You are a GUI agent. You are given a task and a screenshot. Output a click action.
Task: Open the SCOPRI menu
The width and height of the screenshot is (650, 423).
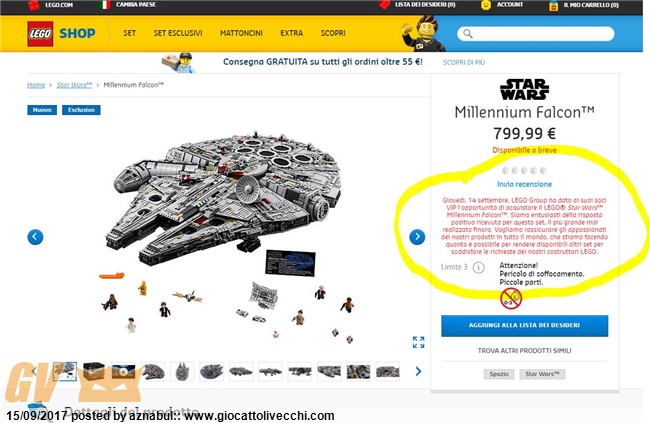tap(333, 33)
